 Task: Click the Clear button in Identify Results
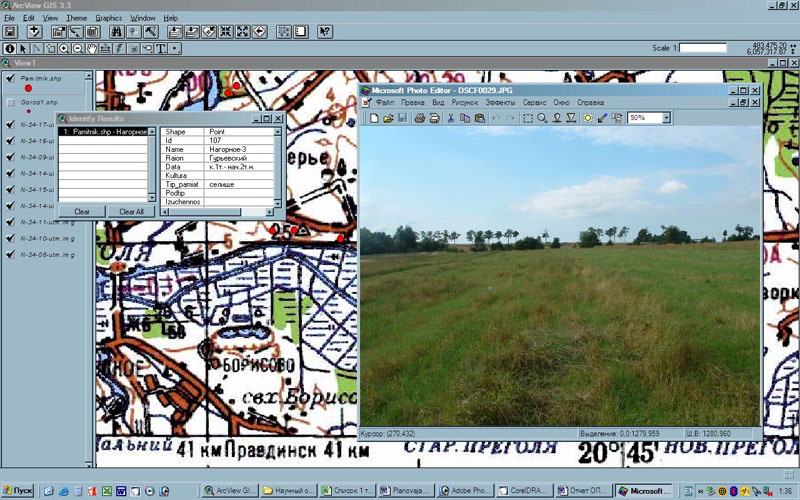[x=82, y=211]
